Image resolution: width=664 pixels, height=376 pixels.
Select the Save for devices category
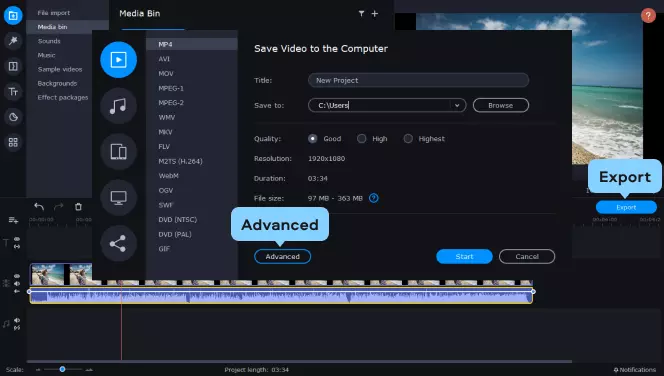click(119, 152)
